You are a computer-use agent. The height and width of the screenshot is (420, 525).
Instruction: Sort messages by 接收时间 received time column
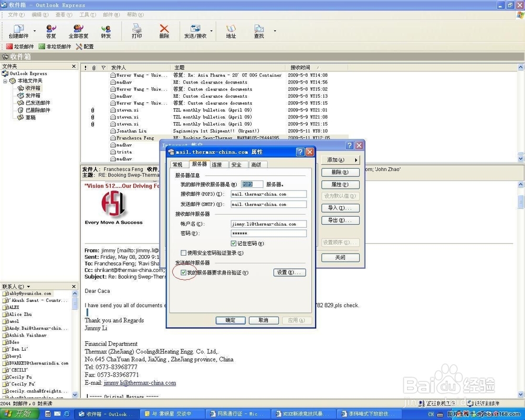click(x=317, y=68)
